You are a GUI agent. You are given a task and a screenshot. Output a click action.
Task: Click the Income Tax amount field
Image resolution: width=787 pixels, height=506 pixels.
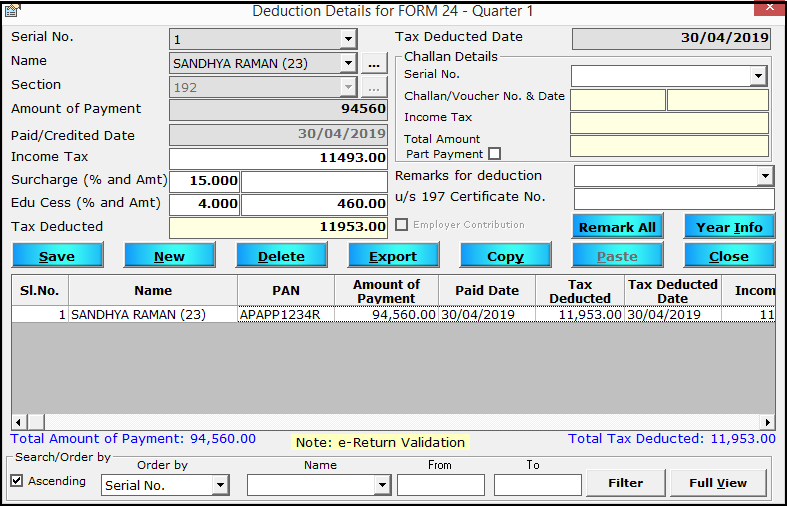click(278, 158)
